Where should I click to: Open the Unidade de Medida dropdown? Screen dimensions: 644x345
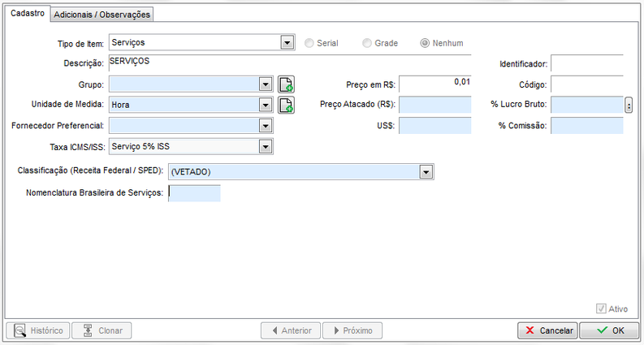(x=265, y=105)
